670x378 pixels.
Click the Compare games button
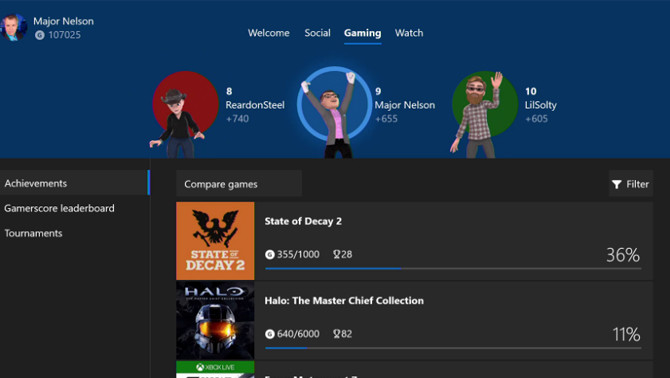[x=239, y=184]
